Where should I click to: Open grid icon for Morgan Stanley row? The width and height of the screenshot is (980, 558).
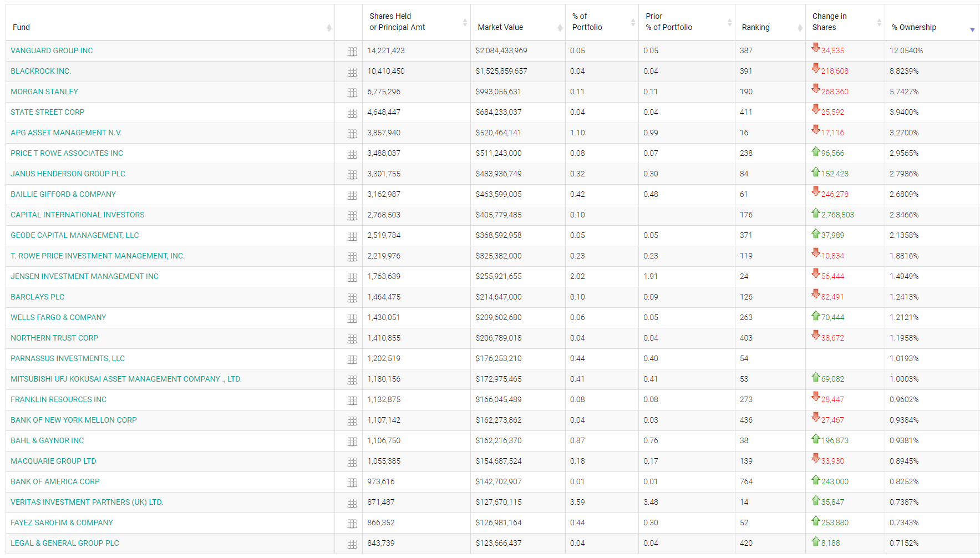pos(352,93)
